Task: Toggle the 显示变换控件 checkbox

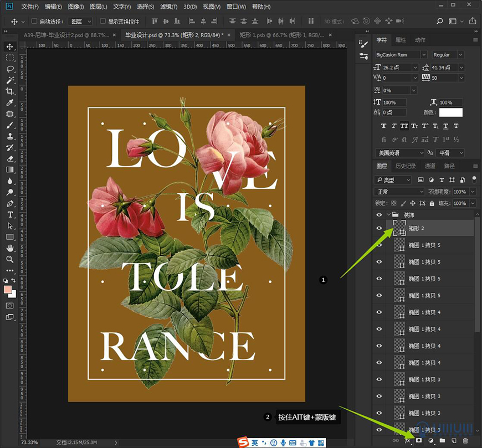Action: pos(102,21)
